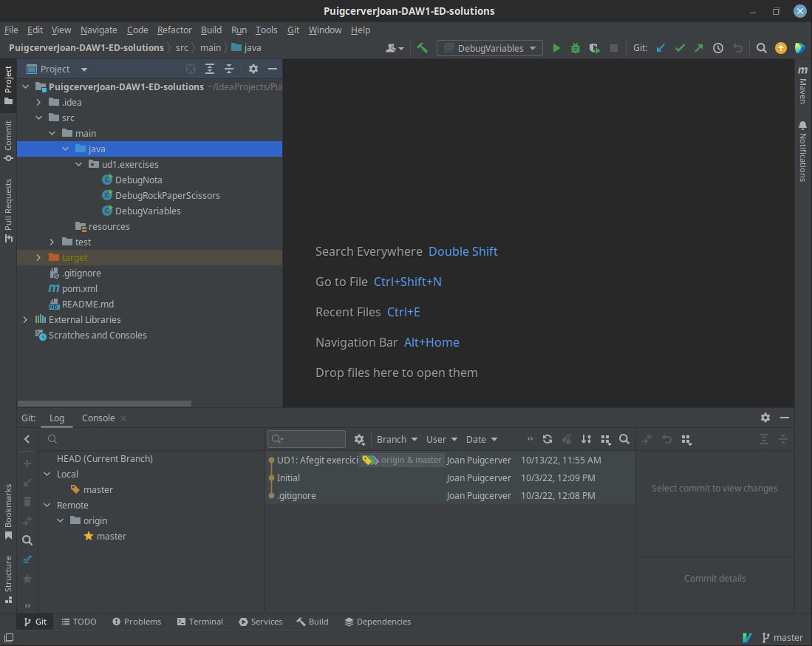
Task: Toggle the Commit tool window
Action: (8, 141)
